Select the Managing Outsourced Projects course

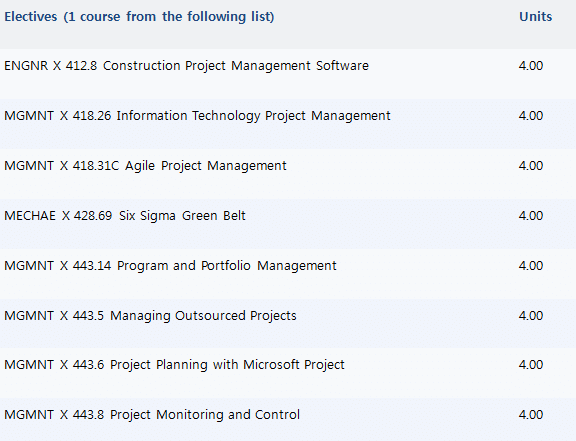pos(150,316)
